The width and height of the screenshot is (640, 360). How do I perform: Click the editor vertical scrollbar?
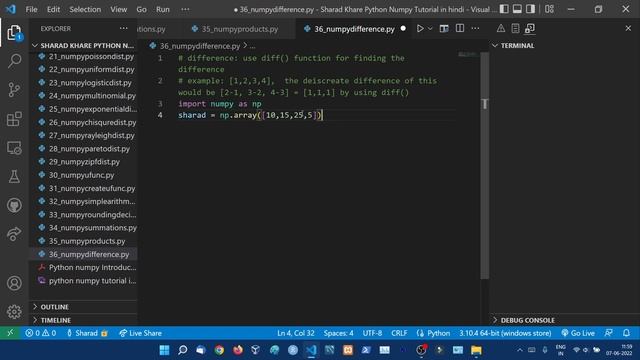[x=484, y=167]
